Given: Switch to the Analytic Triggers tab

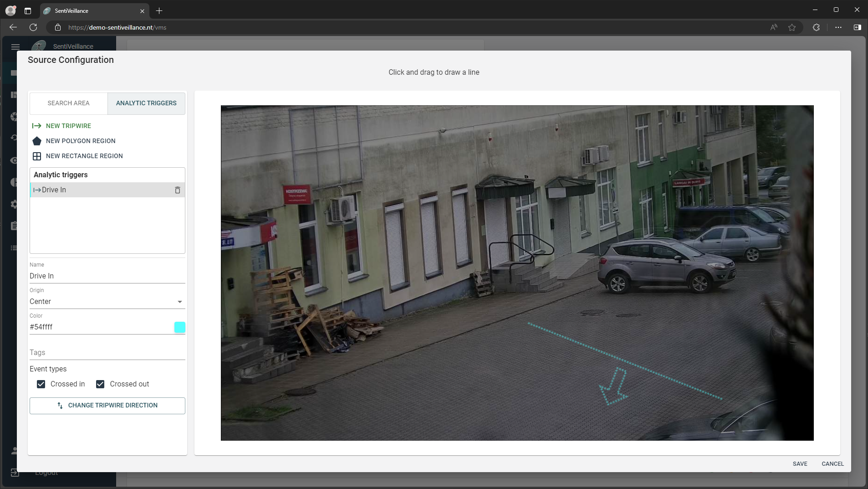Looking at the screenshot, I should (x=146, y=103).
